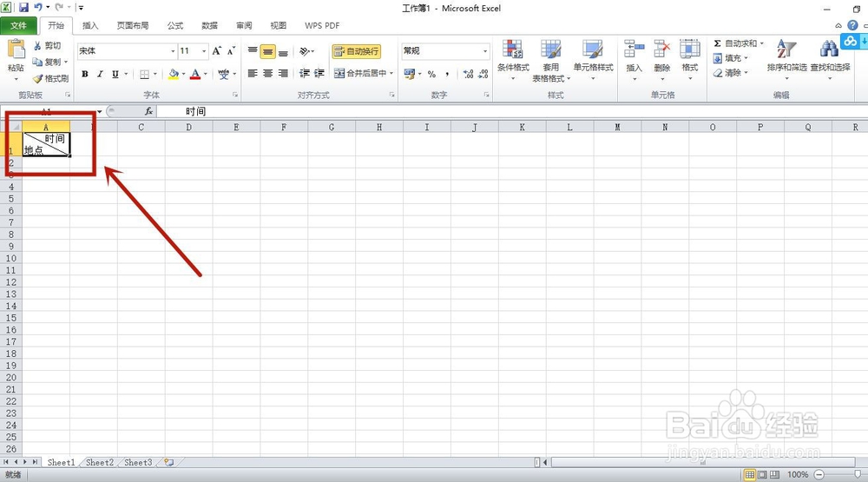Click the insert new worksheet tab icon

click(169, 462)
